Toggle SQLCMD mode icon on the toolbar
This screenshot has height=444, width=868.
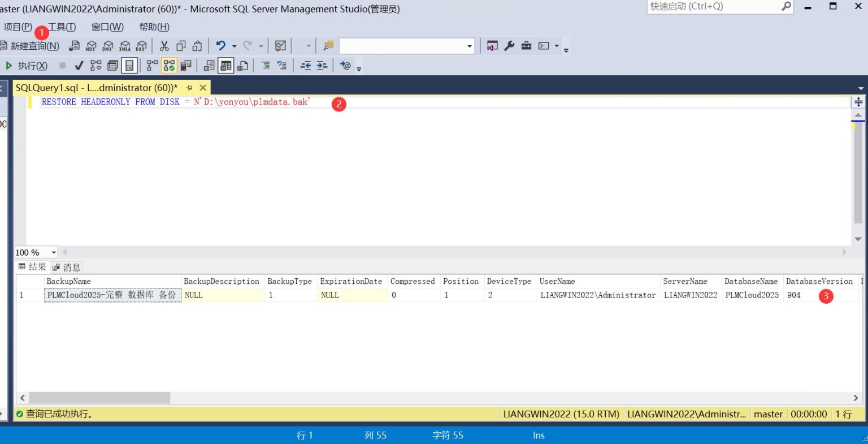click(346, 65)
